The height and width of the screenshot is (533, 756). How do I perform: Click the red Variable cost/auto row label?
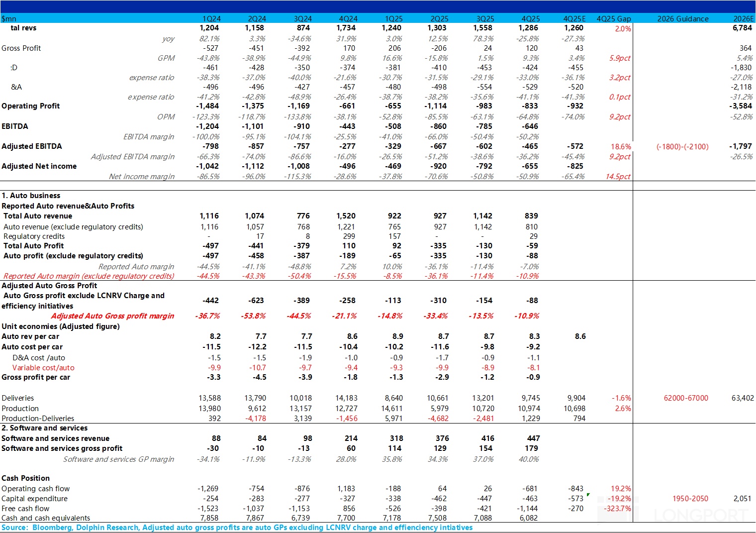pos(43,368)
